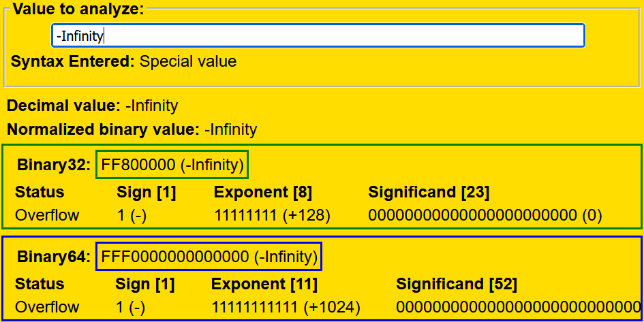Click the Binary64 significand bit string
This screenshot has height=322, width=644.
[x=519, y=307]
